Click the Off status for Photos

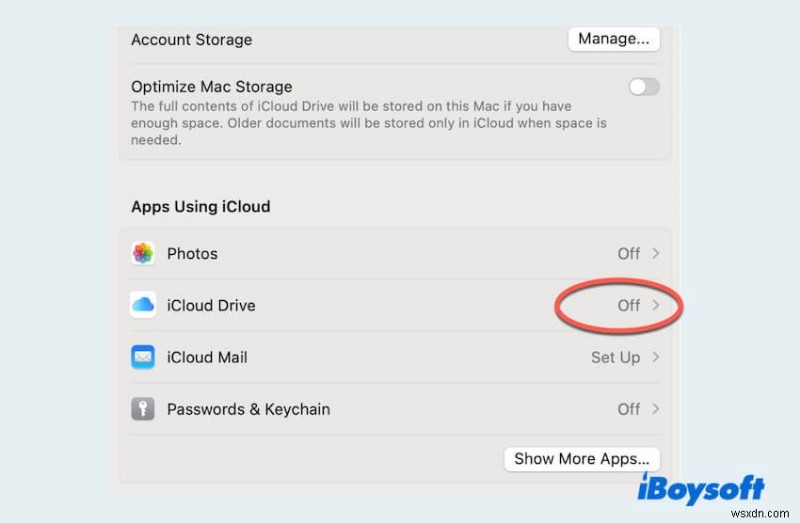click(x=629, y=254)
